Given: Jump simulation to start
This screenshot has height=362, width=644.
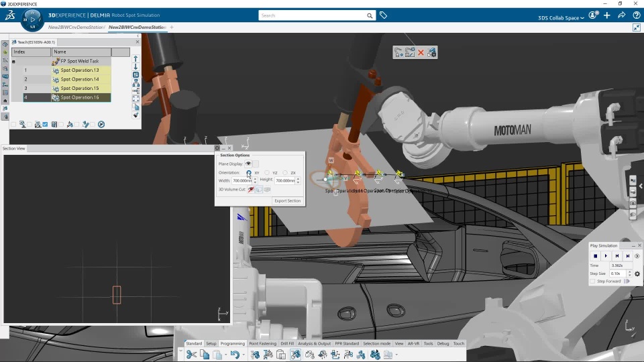Looking at the screenshot, I should (616, 256).
